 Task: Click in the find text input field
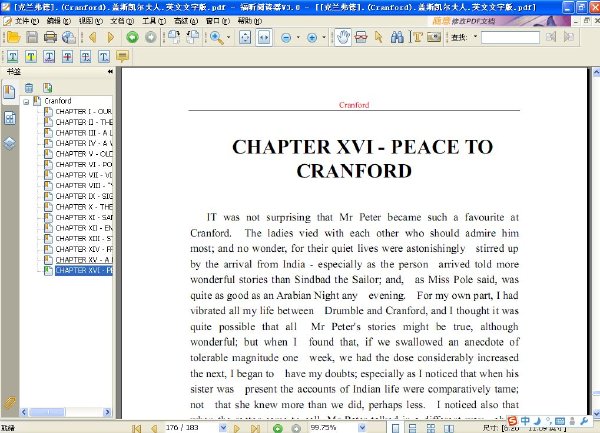[x=510, y=37]
